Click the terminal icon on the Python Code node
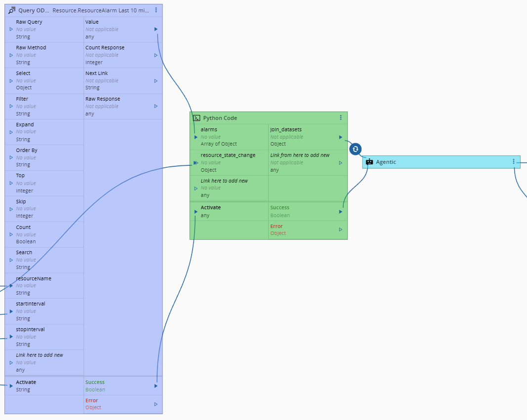This screenshot has width=527, height=420. pyautogui.click(x=196, y=118)
